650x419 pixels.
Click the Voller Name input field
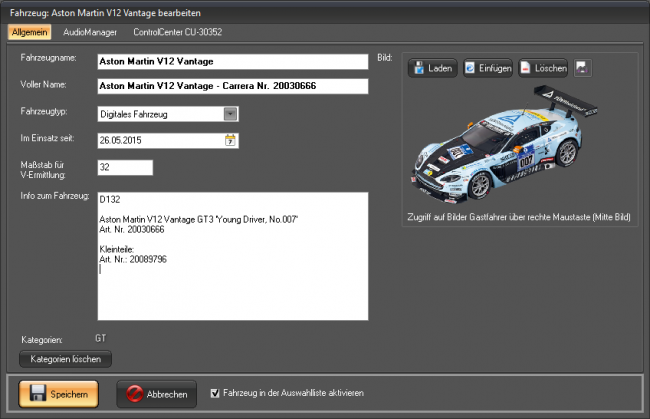(233, 86)
